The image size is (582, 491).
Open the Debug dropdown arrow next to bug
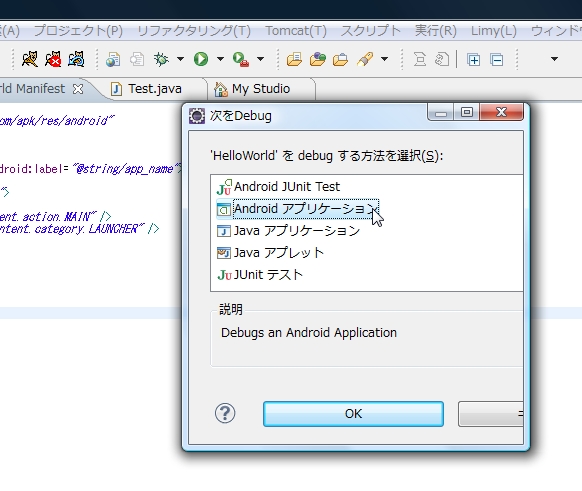click(x=180, y=59)
